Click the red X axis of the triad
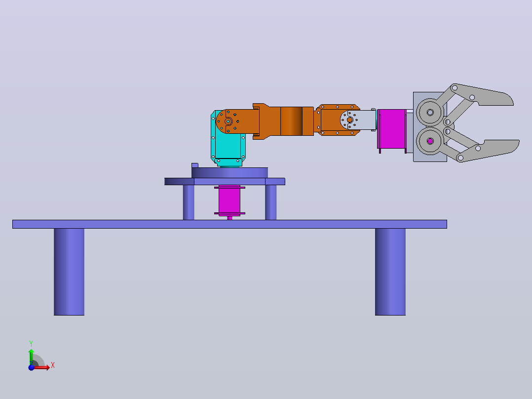Viewport: 532px width, 399px height. [x=42, y=367]
